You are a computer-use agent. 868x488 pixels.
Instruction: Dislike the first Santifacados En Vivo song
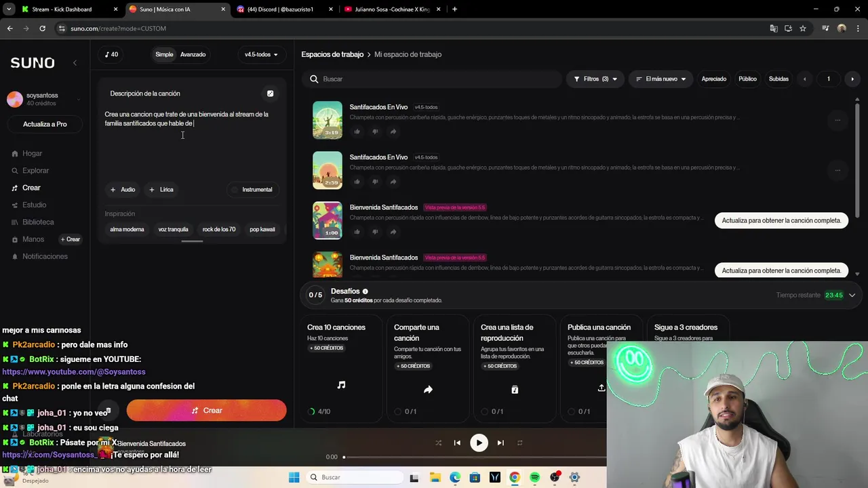pyautogui.click(x=375, y=131)
